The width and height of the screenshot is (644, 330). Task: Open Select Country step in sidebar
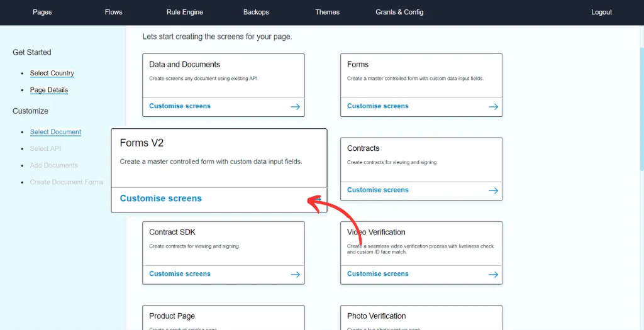pos(52,73)
